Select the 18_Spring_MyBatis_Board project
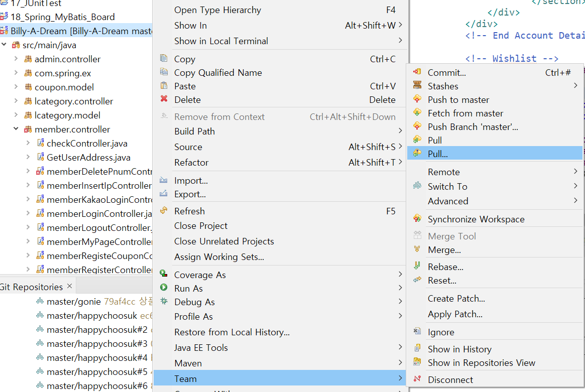The image size is (585, 392). 62,17
